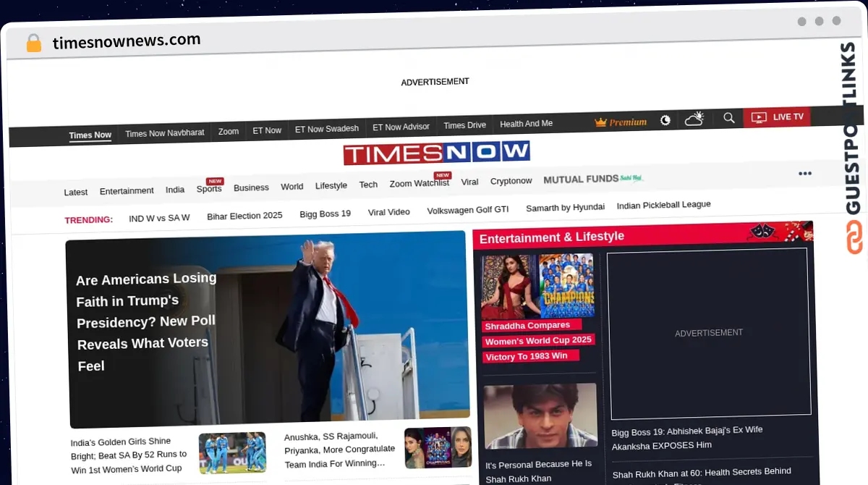Open Bihar Election 2025 trending link

(x=244, y=216)
